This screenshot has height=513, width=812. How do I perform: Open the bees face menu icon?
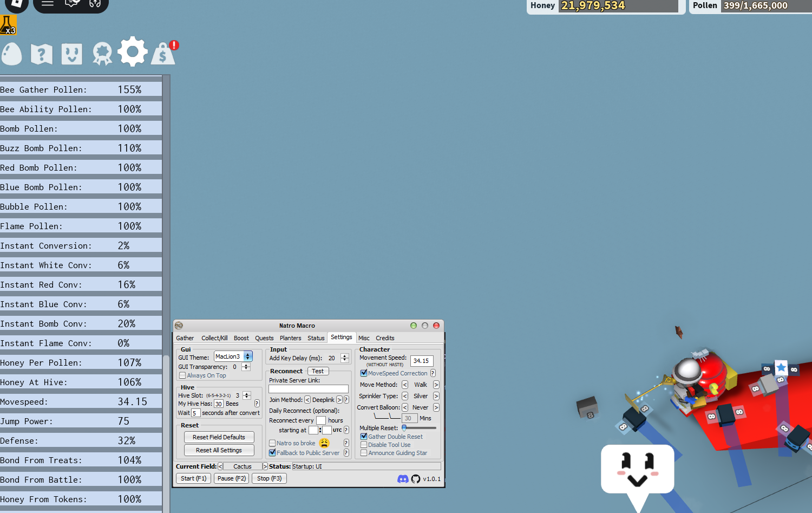pos(71,54)
